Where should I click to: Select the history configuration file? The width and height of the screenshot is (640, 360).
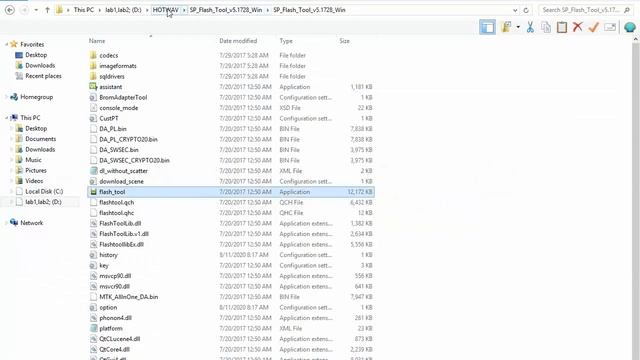point(231,255)
